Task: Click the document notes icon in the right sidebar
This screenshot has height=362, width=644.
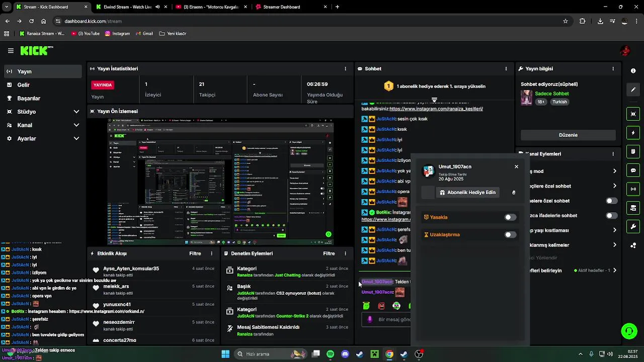Action: [633, 151]
